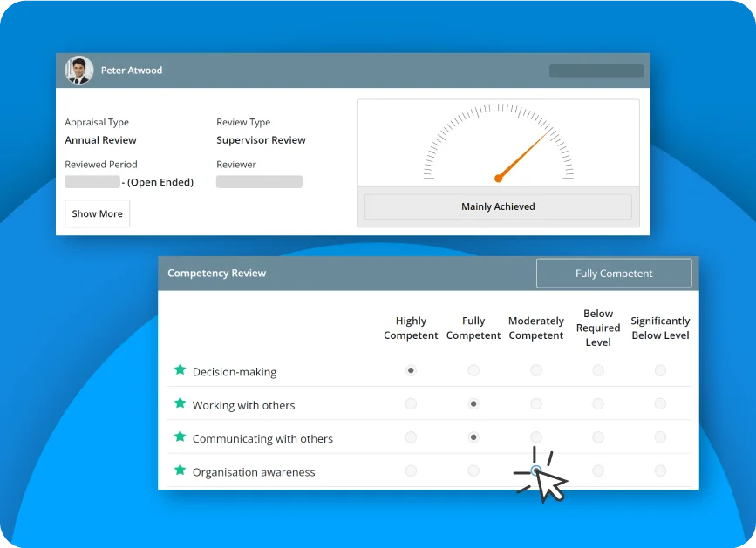The height and width of the screenshot is (548, 756).
Task: Click the Organisation awareness competency label
Action: point(254,472)
